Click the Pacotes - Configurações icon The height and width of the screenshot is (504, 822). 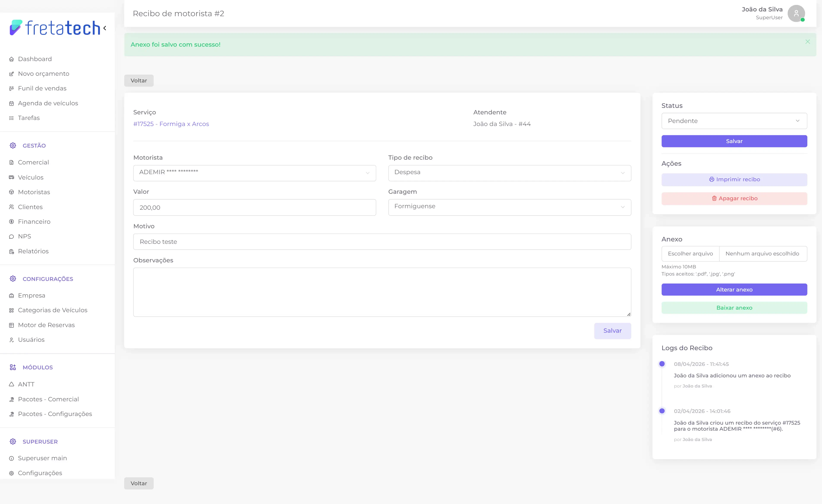(11, 414)
